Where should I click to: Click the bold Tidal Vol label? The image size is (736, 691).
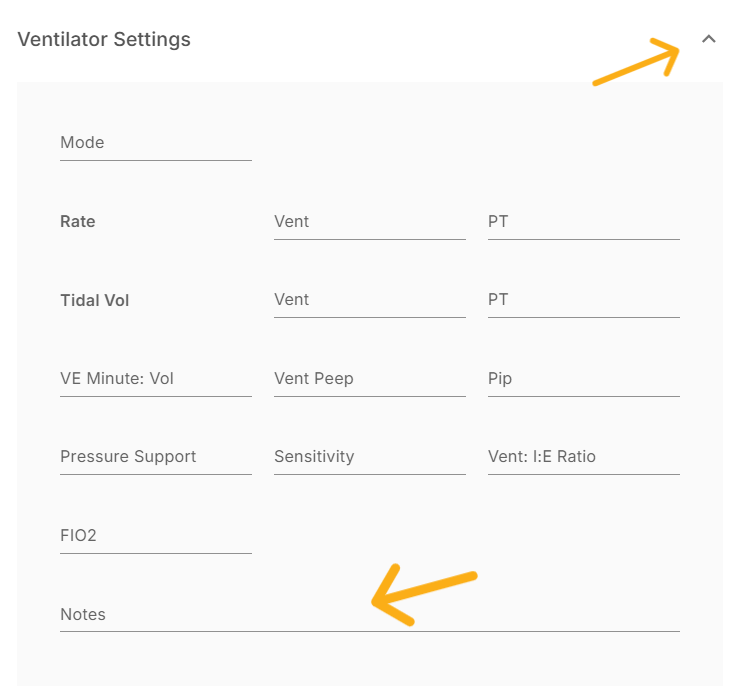point(95,300)
